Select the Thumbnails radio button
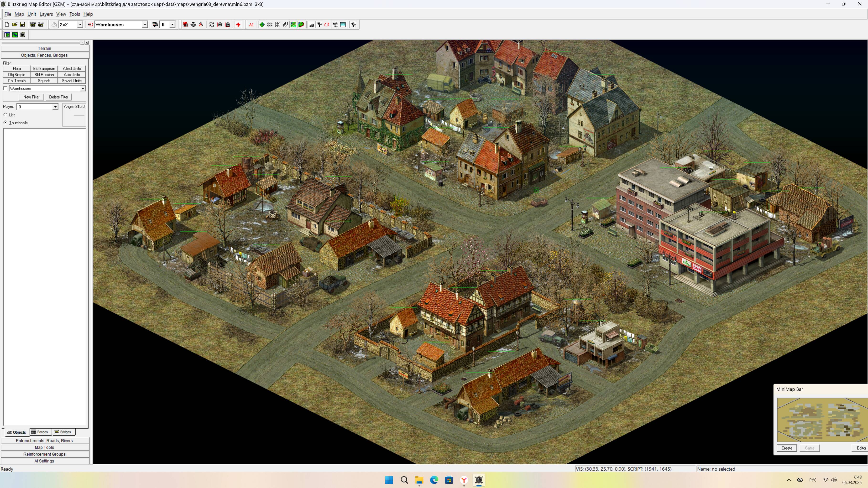Screen dimensions: 868x488 click(x=5, y=123)
